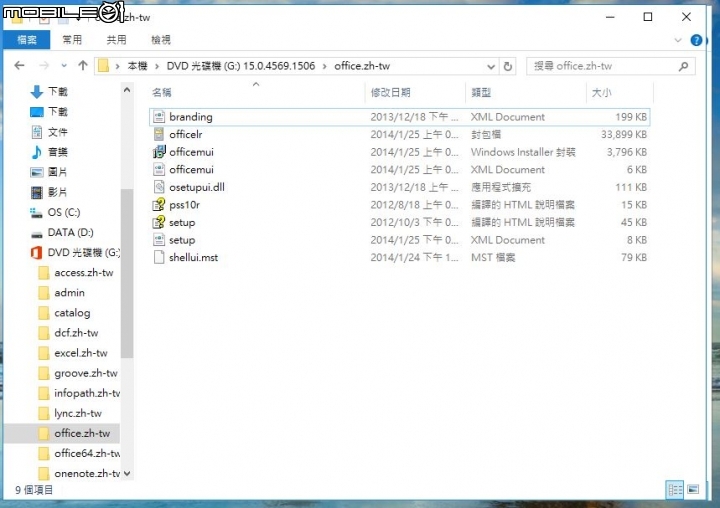Screen dimensions: 720x508
Task: Select the shellui.mst file icon
Action: pyautogui.click(x=159, y=257)
